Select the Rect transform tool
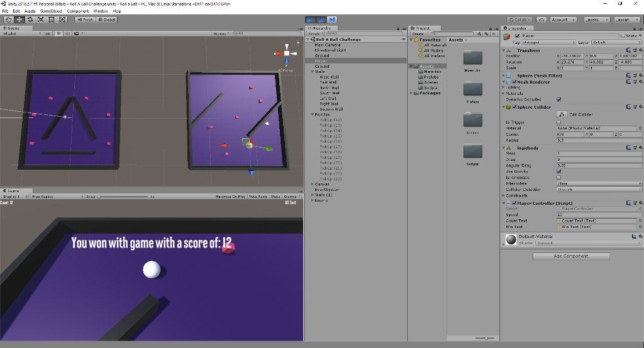644x348 pixels. tap(52, 19)
